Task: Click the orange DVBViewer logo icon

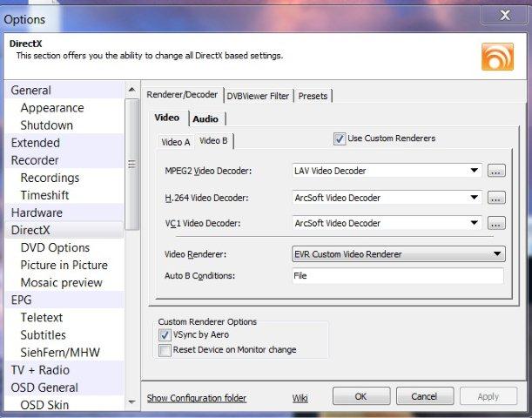Action: click(497, 56)
